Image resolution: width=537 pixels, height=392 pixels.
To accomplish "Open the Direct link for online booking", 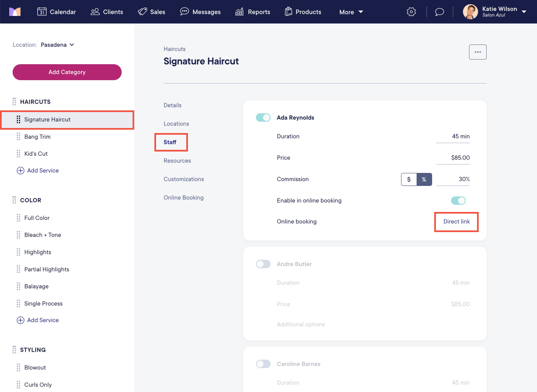I will coord(456,222).
